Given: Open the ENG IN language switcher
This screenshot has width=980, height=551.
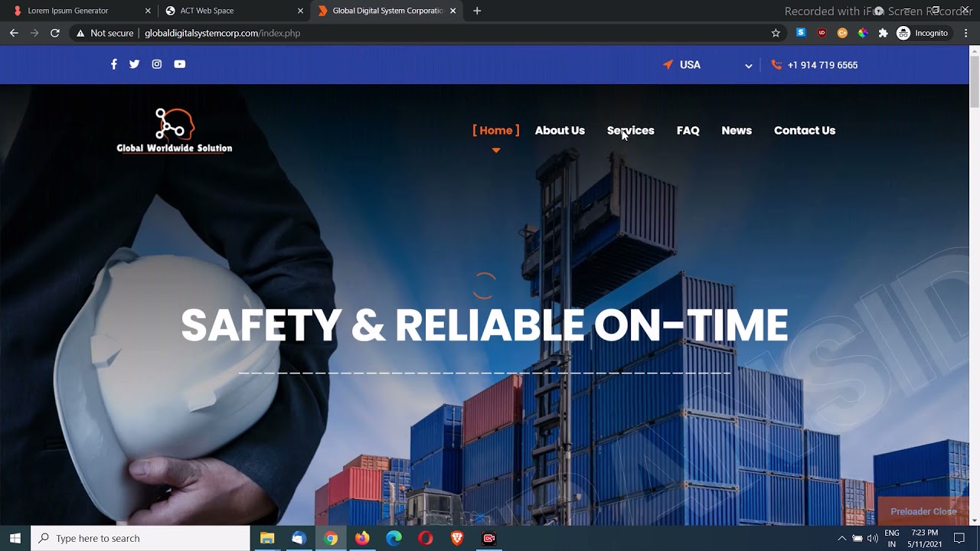Looking at the screenshot, I should (892, 538).
